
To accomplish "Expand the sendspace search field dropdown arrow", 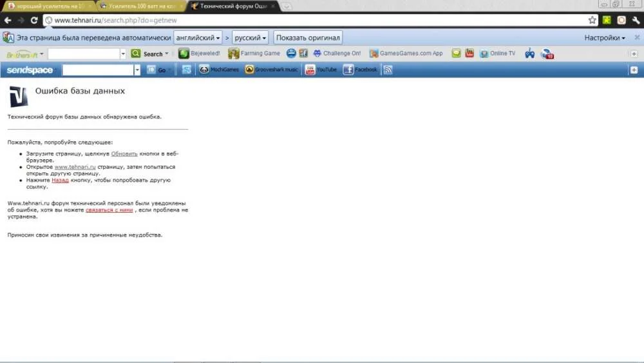I will [137, 70].
